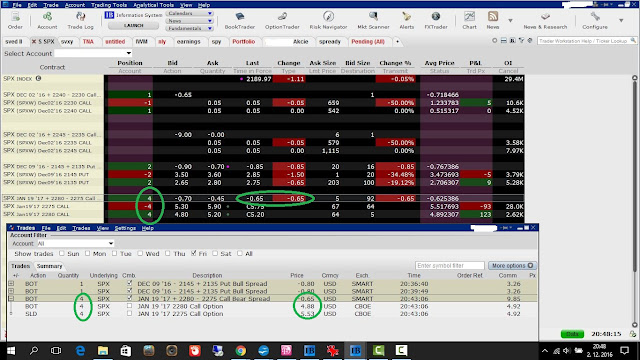Launch the FXTrader tool
The height and width of the screenshot is (360, 640).
pyautogui.click(x=436, y=20)
